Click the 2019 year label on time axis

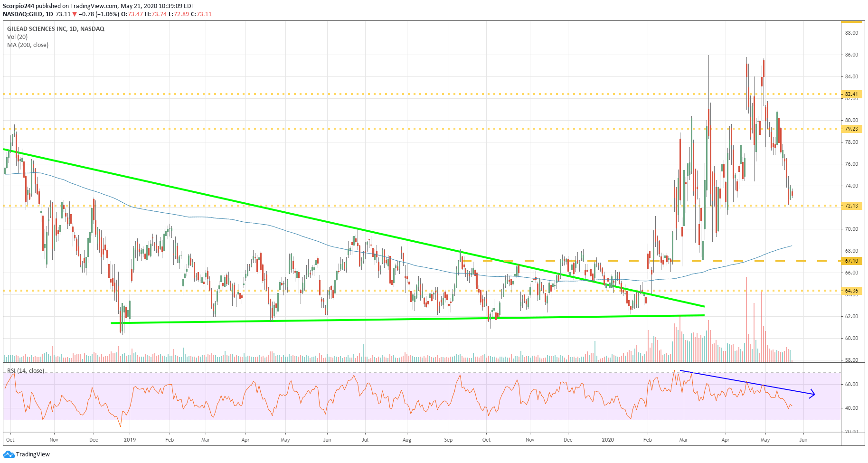(x=130, y=440)
